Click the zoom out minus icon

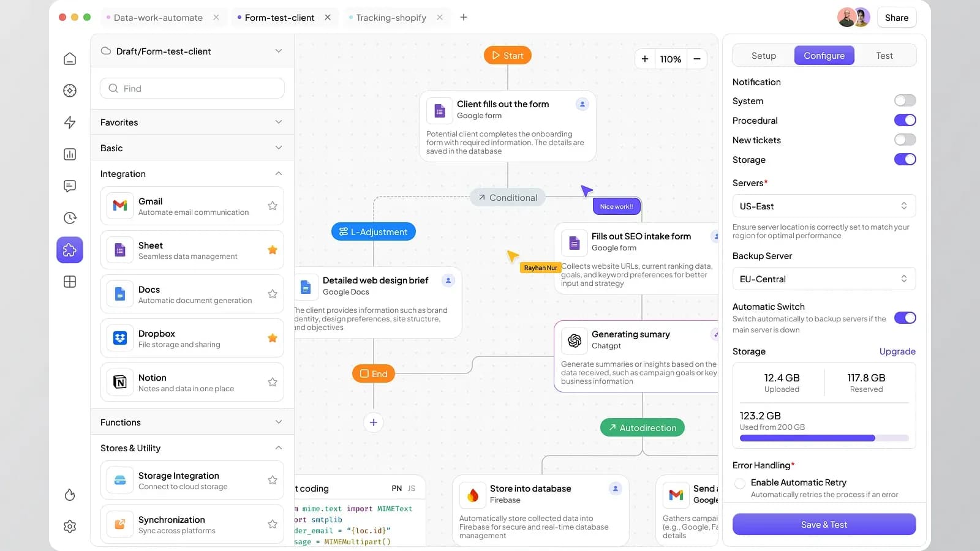[x=697, y=59]
